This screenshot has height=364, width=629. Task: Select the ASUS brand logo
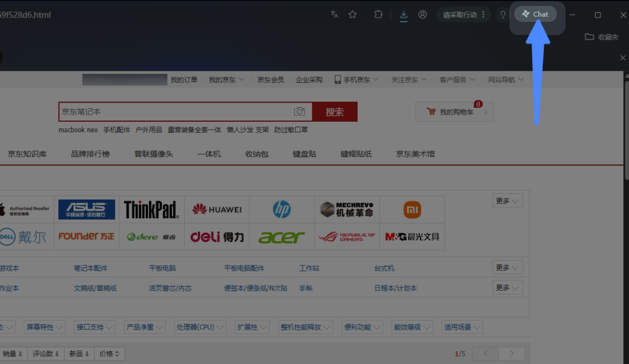pyautogui.click(x=87, y=210)
